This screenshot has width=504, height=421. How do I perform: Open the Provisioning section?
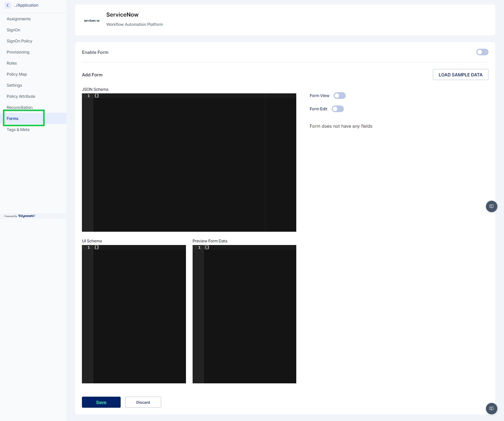[x=33, y=52]
